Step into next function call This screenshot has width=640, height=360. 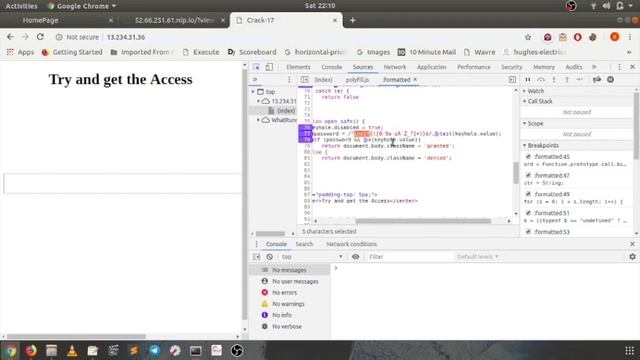click(x=554, y=80)
